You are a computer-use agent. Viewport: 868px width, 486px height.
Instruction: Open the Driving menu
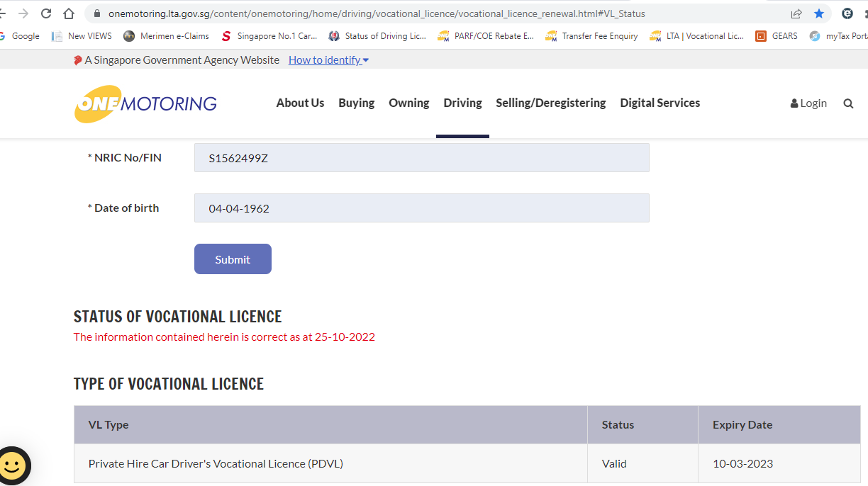(x=462, y=103)
